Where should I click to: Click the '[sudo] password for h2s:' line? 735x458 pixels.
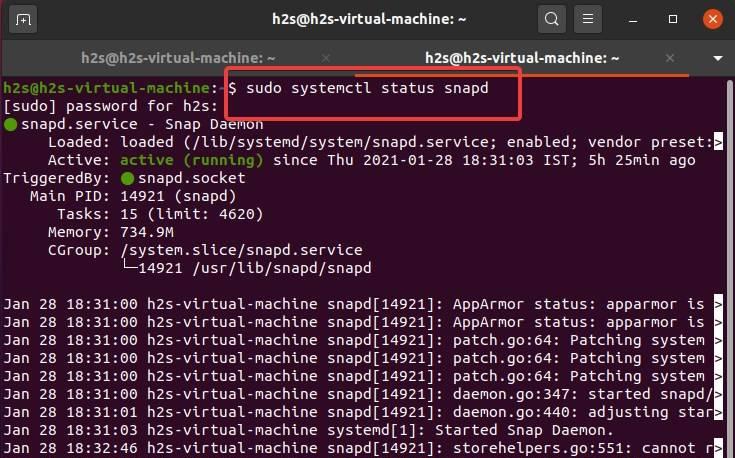tap(111, 106)
